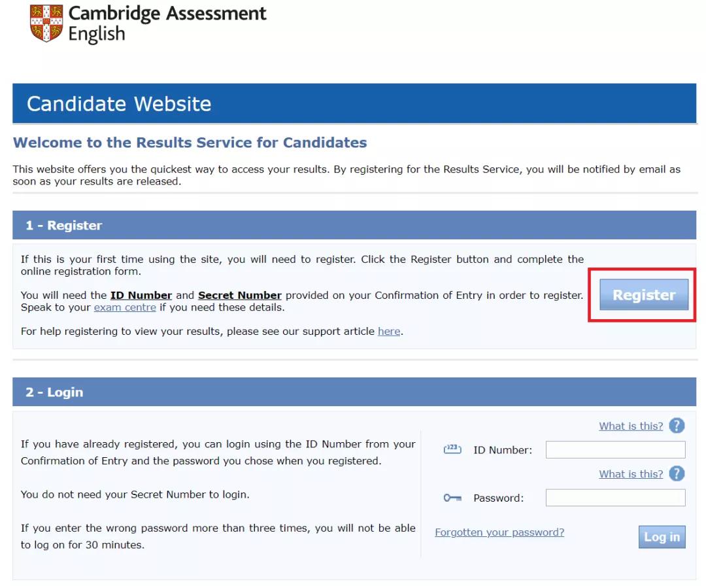Click the '1 - Register' section header
The image size is (706, 588).
point(64,226)
